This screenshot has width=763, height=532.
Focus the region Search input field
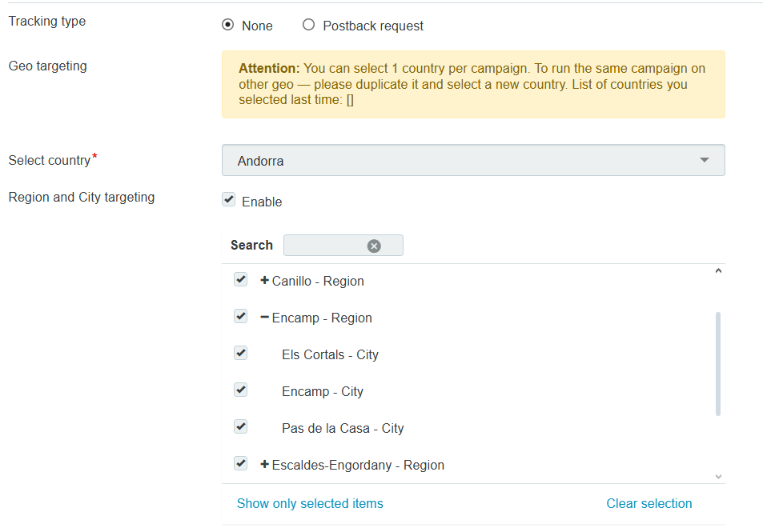point(324,246)
